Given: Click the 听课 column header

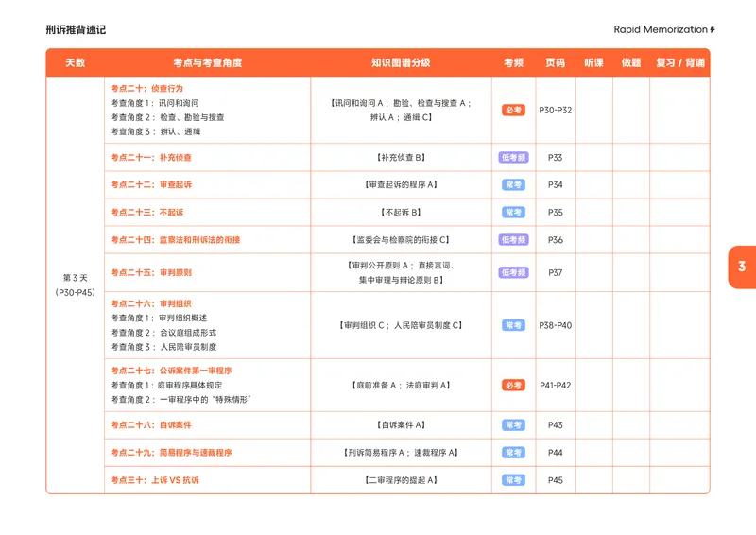Looking at the screenshot, I should coord(593,62).
